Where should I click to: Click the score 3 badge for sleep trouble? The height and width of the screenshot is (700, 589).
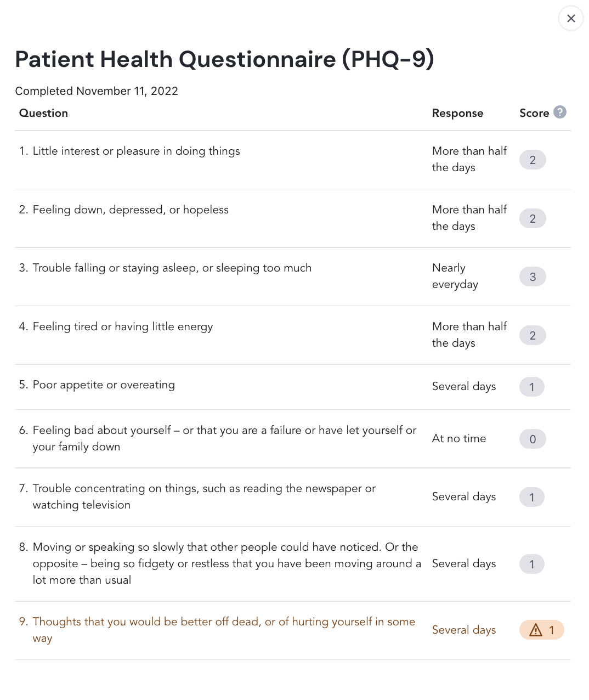point(532,277)
